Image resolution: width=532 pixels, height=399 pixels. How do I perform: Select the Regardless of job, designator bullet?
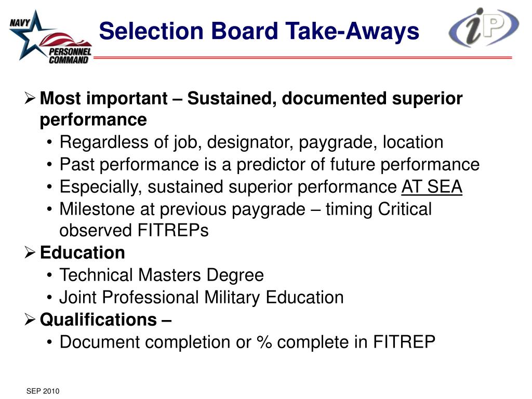coord(251,142)
